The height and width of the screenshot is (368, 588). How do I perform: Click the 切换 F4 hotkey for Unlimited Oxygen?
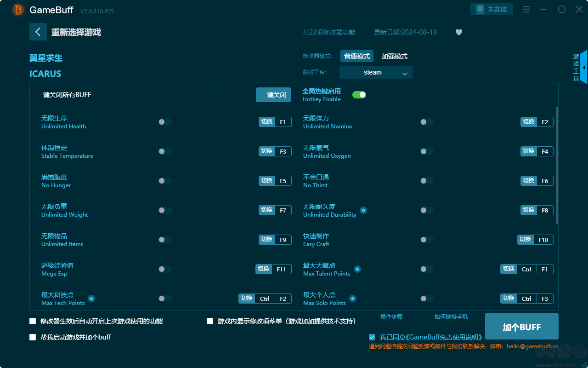[537, 151]
